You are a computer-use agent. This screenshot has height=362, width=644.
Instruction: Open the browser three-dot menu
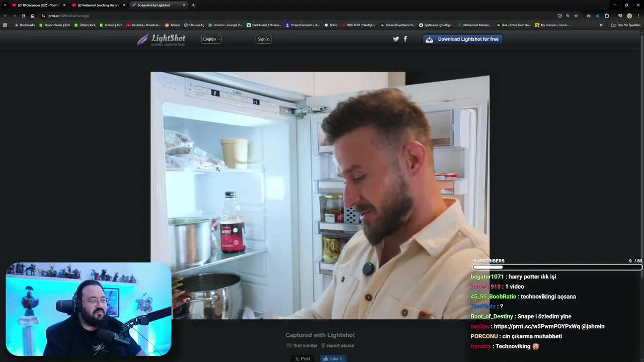(x=638, y=16)
